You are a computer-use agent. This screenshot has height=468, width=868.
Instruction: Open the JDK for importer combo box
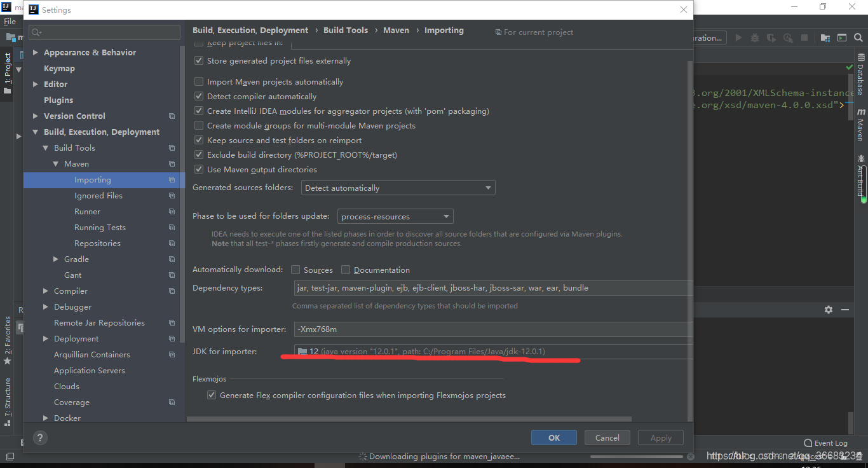tap(493, 352)
